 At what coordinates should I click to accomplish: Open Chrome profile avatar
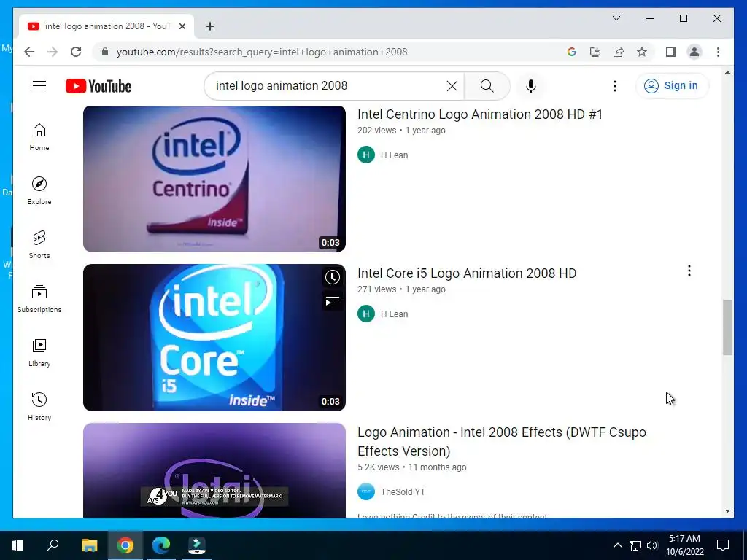coord(694,52)
